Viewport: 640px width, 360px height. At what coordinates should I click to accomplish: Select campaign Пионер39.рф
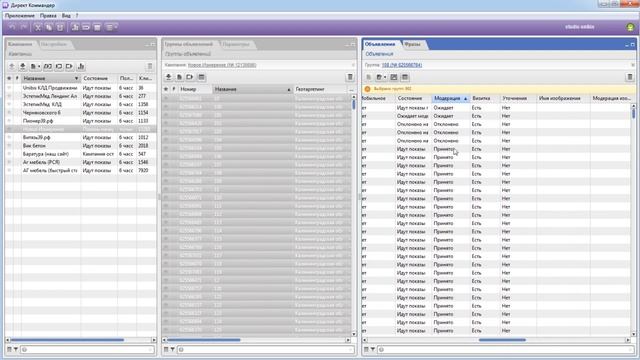point(80,121)
